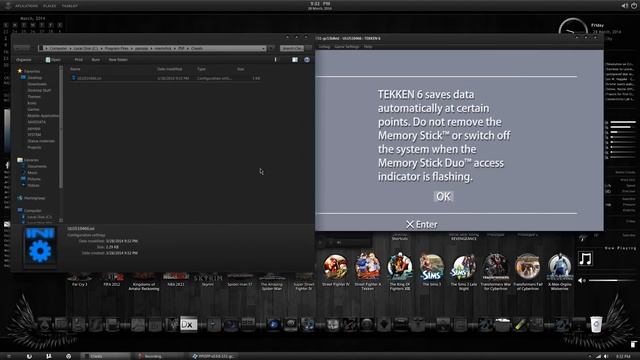640x360 pixels.
Task: Launch Skyrim desktop shortcut
Action: click(208, 280)
